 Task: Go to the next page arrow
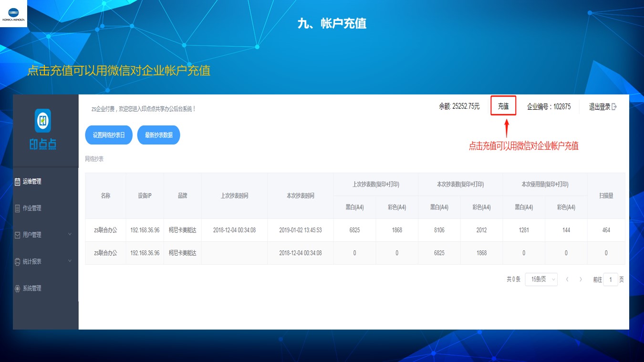coord(581,279)
